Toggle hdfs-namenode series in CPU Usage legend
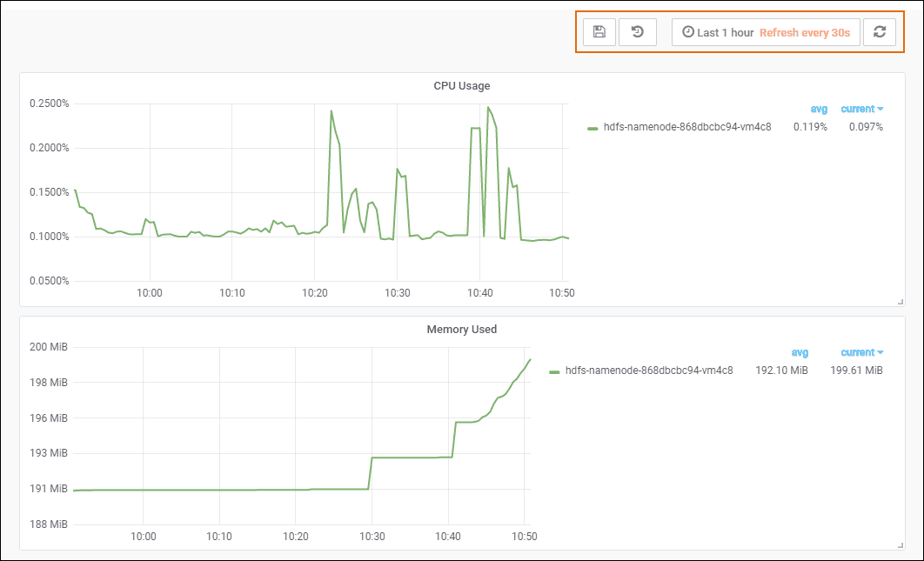Viewport: 924px width, 561px height. [x=687, y=127]
